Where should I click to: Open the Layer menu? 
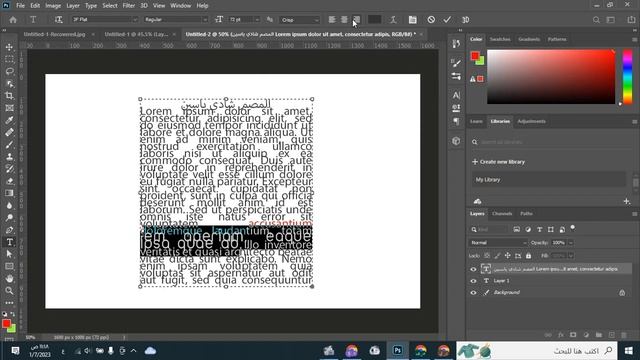coord(73,6)
